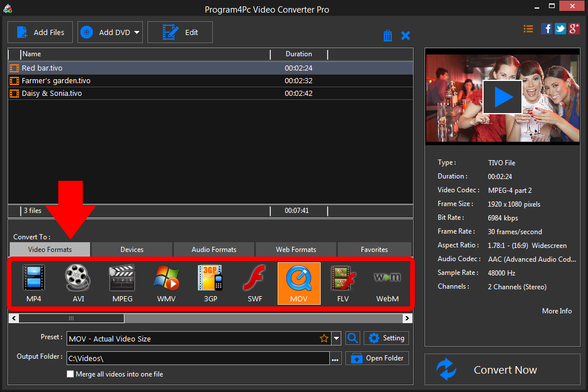Image resolution: width=588 pixels, height=392 pixels.
Task: Play the video preview
Action: click(503, 97)
